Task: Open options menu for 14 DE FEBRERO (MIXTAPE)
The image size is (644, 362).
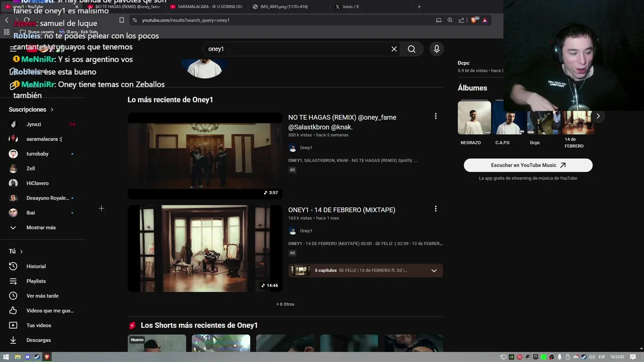Action: (x=436, y=209)
